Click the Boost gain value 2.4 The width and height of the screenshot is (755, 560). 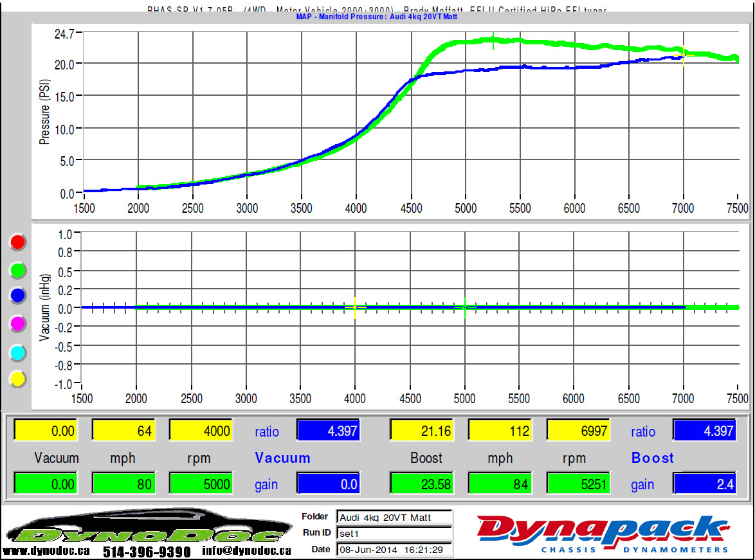(704, 484)
